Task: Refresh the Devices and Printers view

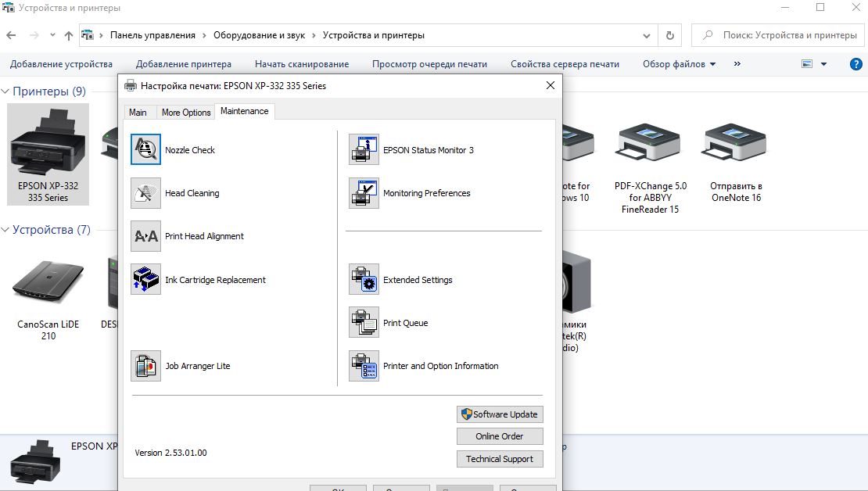Action: point(670,35)
